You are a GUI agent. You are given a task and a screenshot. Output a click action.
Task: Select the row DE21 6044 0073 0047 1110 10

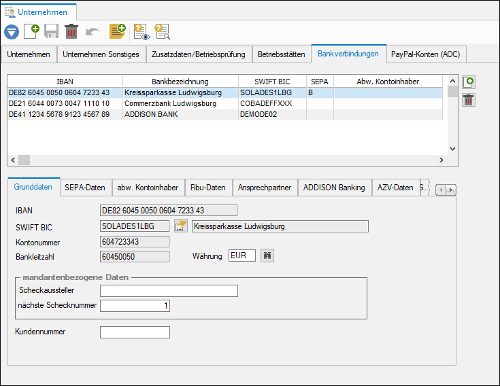[x=225, y=104]
